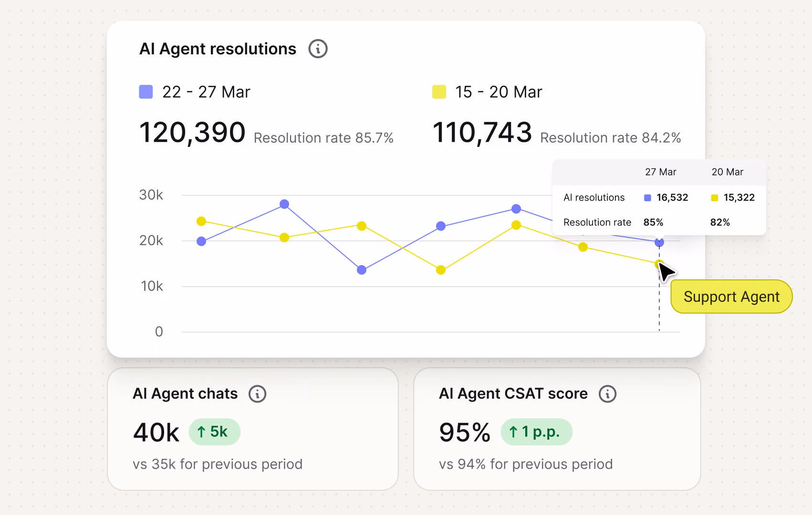812x515 pixels.
Task: Click the 95% CSAT score value
Action: (465, 433)
